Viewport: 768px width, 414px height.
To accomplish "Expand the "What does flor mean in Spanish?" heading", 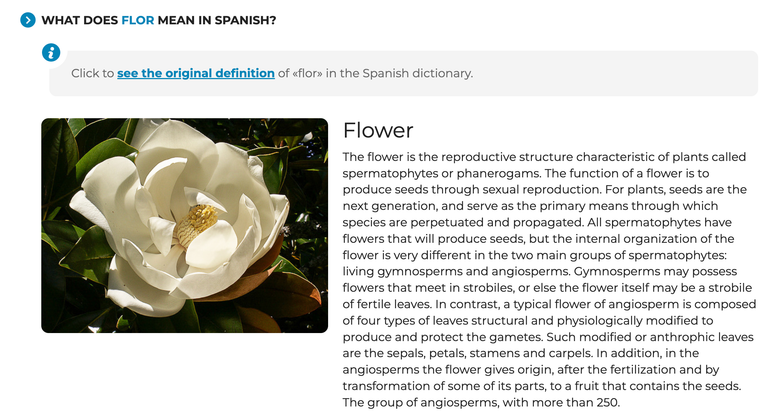I will point(159,20).
